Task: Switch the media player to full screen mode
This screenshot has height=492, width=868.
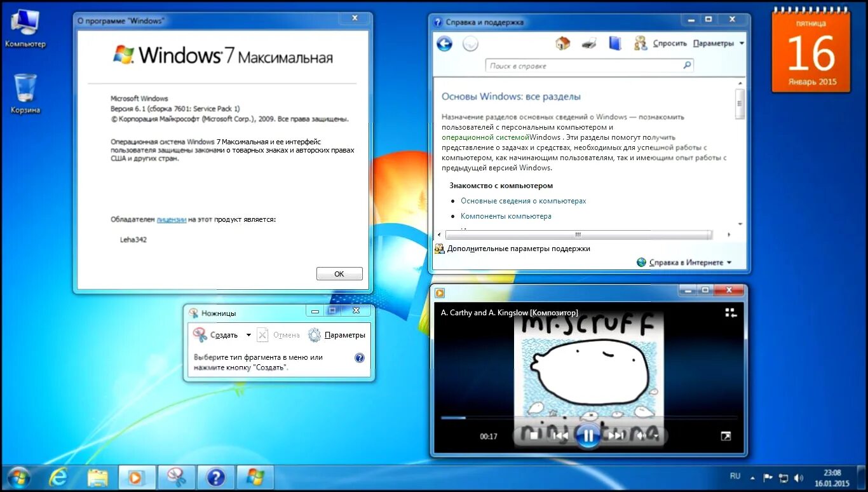Action: coord(726,436)
